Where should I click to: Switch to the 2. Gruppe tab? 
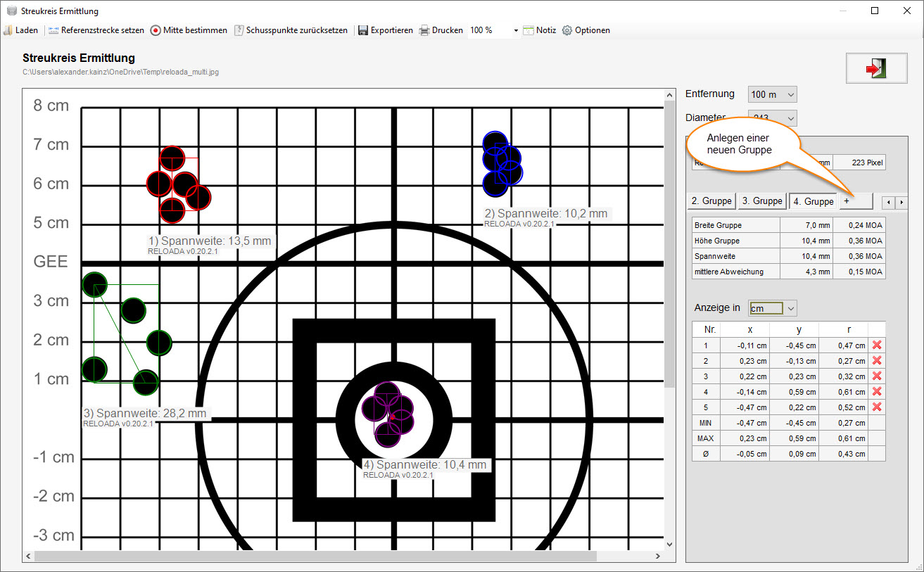(711, 201)
